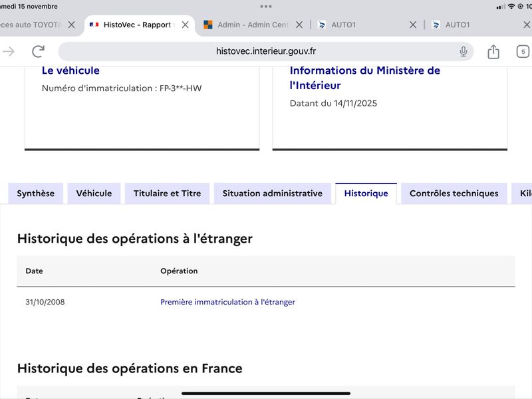The width and height of the screenshot is (532, 399).
Task: Tap the forward navigation arrow
Action: tap(9, 51)
